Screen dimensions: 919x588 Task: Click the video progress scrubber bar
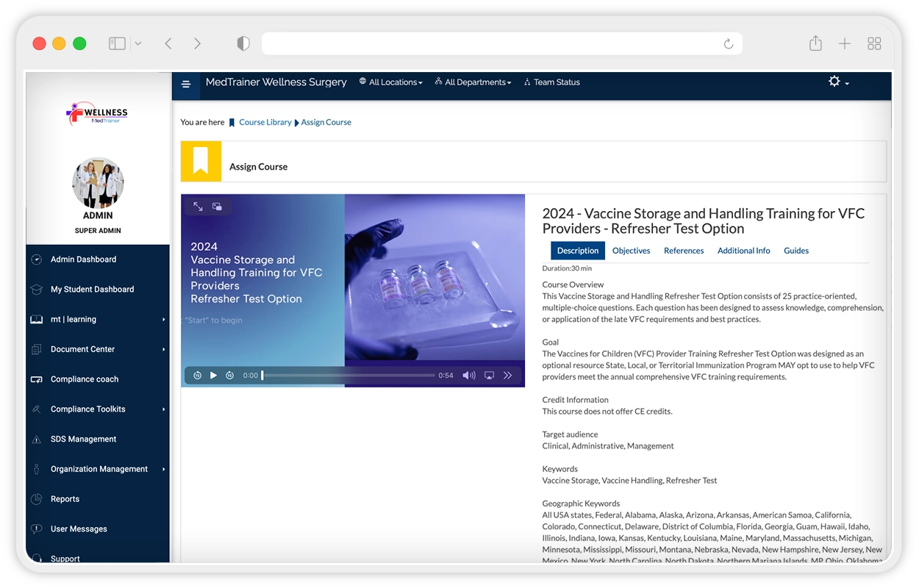[348, 376]
